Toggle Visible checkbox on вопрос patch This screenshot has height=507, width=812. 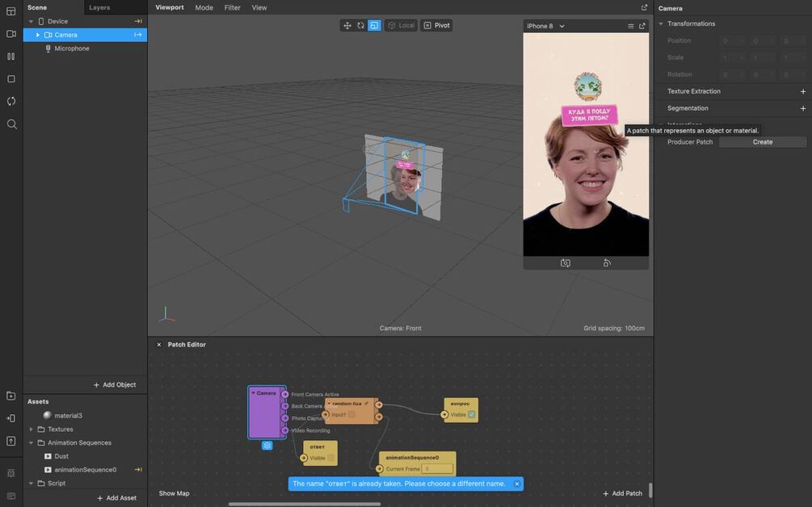[472, 414]
